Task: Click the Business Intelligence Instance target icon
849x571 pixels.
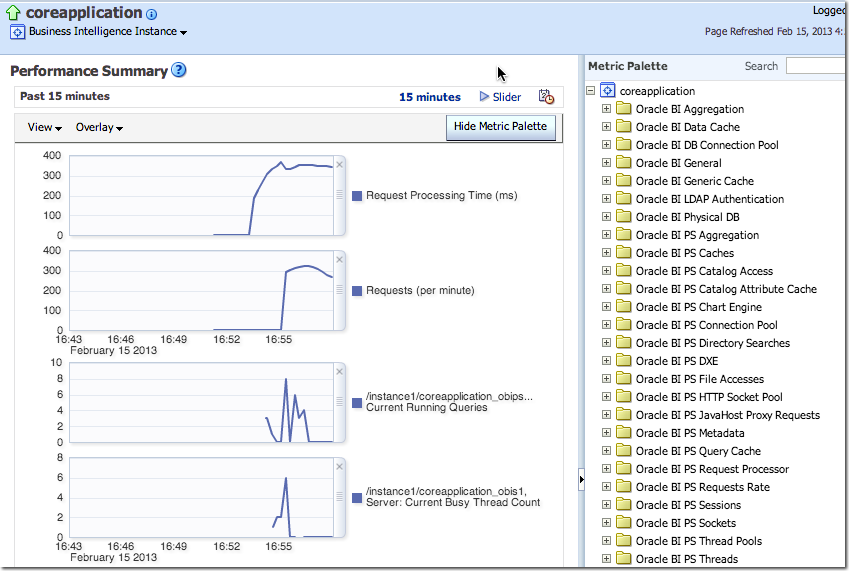Action: pyautogui.click(x=17, y=32)
